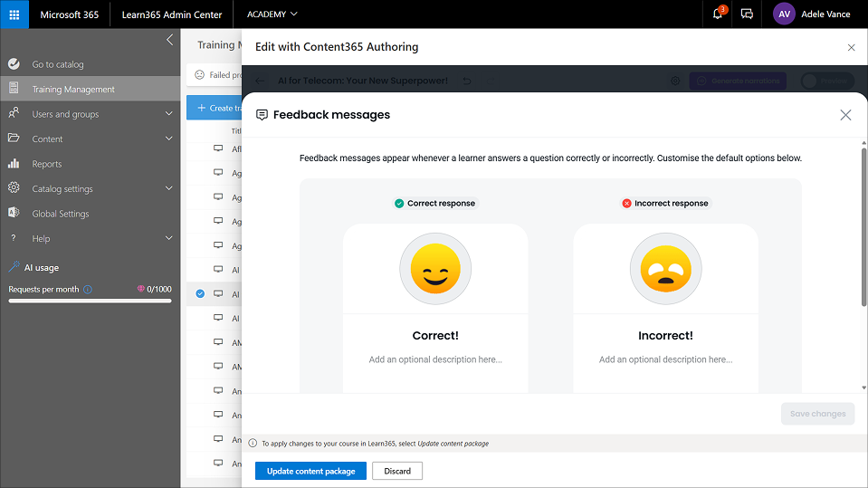Expand the Catalog settings section
868x488 pixels.
click(x=168, y=189)
